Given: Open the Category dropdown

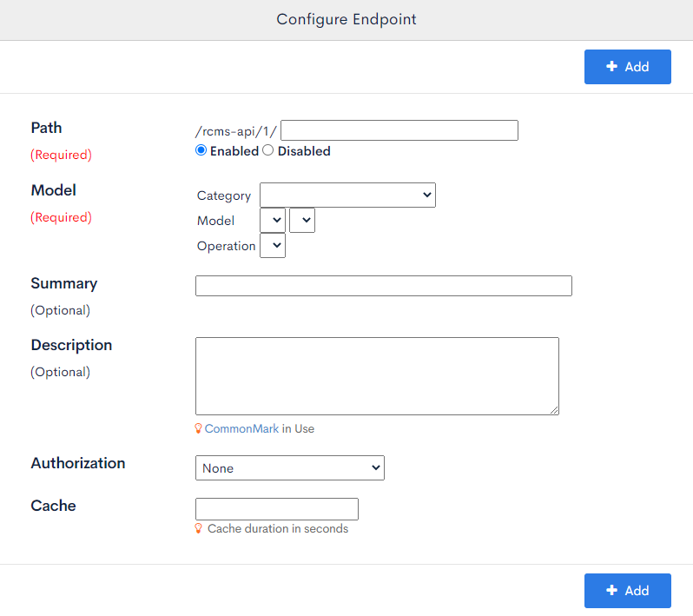Looking at the screenshot, I should pos(347,195).
